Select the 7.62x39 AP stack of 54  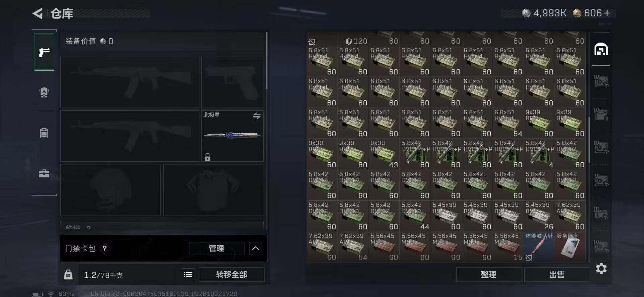(x=353, y=247)
